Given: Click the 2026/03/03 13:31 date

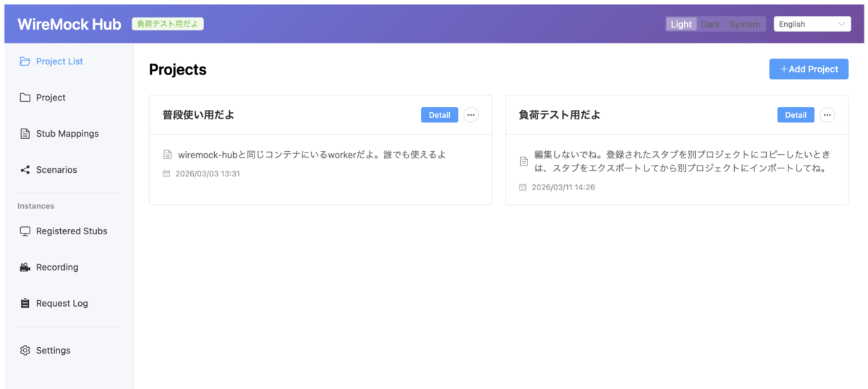Looking at the screenshot, I should 208,174.
